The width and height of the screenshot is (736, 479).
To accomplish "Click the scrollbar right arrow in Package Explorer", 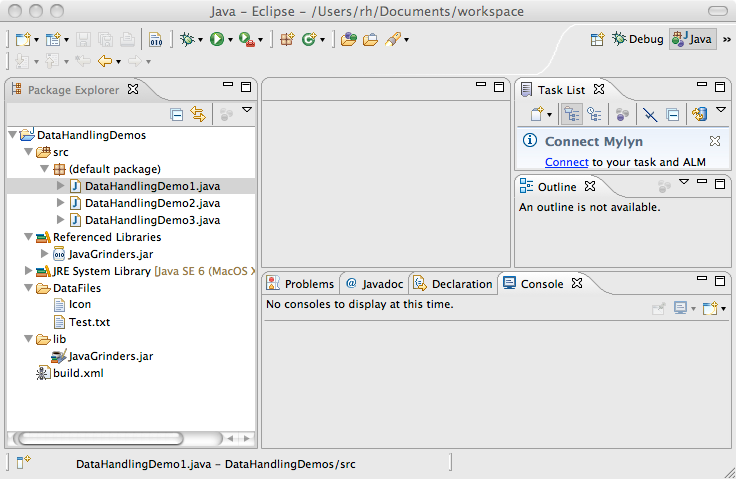I will tap(247, 439).
